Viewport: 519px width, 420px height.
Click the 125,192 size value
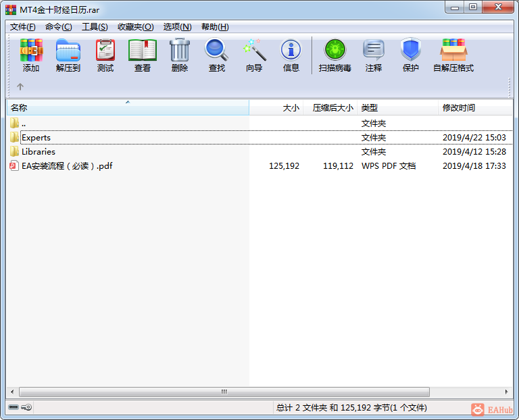click(284, 166)
